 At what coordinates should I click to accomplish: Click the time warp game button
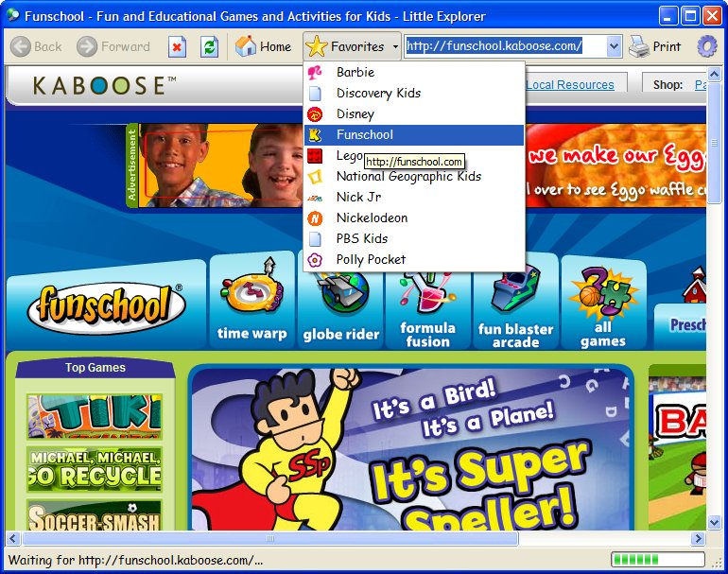(251, 303)
